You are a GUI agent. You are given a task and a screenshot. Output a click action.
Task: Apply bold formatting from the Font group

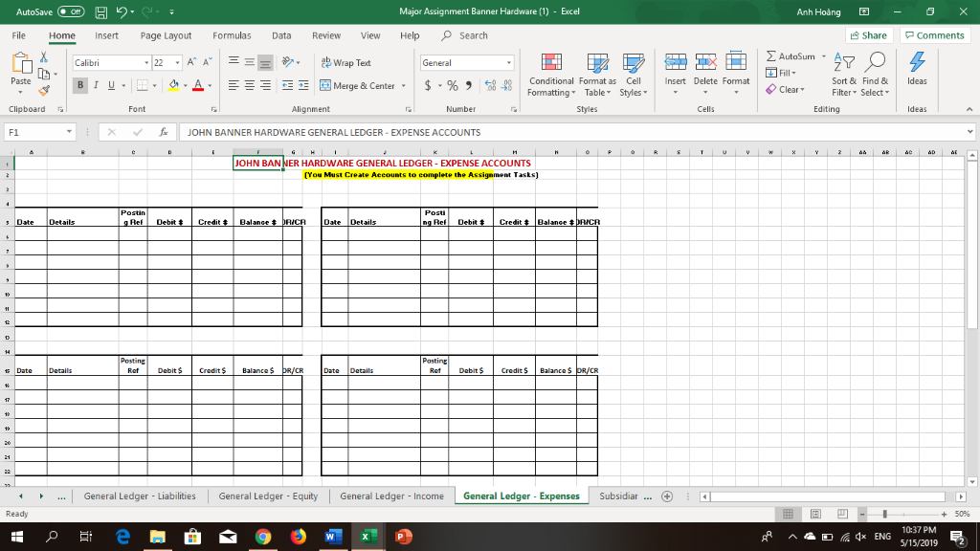[80, 85]
